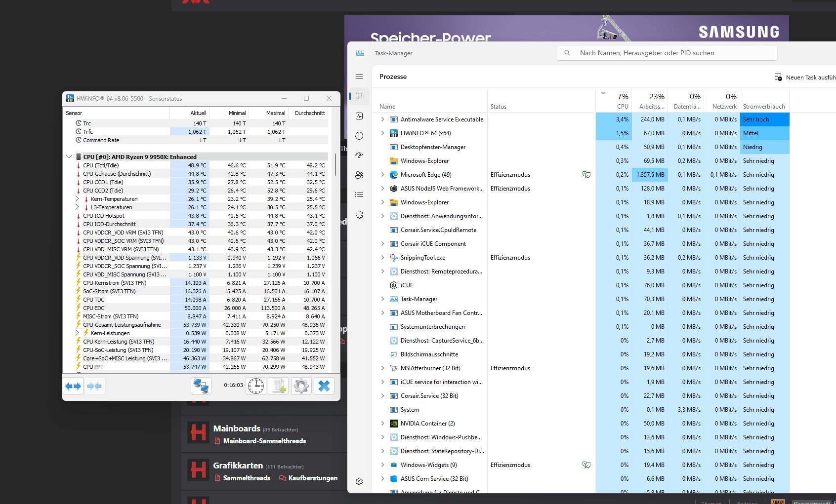Expand the Corsair iCUE Component process
The image size is (836, 504).
[382, 244]
